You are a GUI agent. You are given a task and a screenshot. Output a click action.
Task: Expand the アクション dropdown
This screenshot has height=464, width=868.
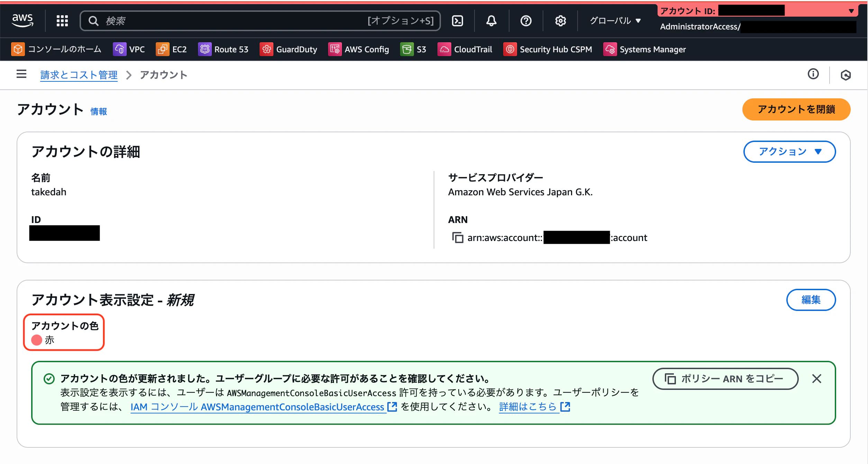[x=790, y=152]
